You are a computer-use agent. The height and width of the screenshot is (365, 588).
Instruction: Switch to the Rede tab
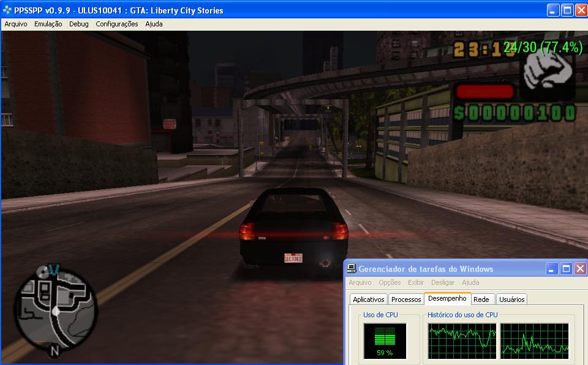481,299
